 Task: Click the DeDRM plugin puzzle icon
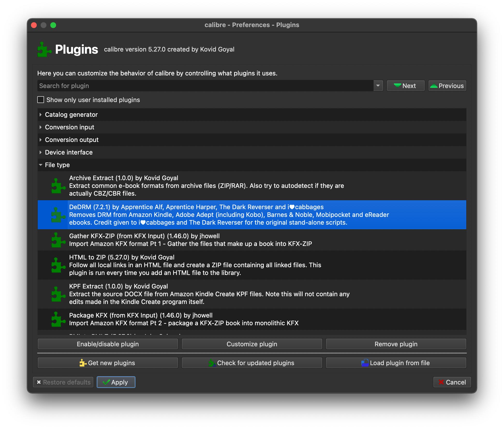click(58, 215)
